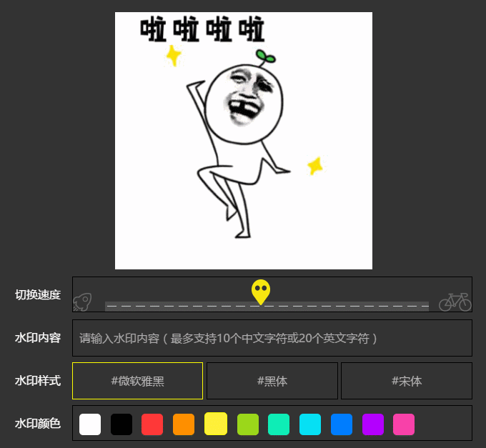Pick the mint green watermark color swatch
Image resolution: width=486 pixels, height=448 pixels.
pyautogui.click(x=279, y=424)
